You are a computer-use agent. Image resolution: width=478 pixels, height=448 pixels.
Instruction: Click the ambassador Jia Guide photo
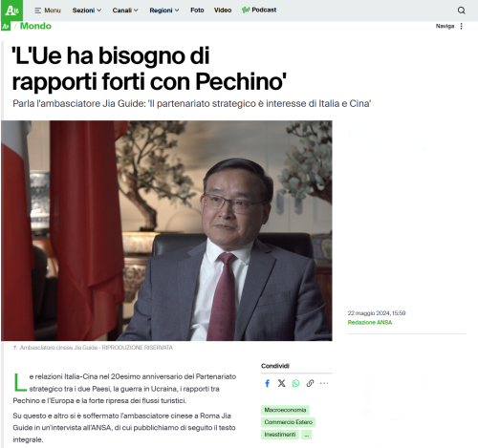[166, 230]
